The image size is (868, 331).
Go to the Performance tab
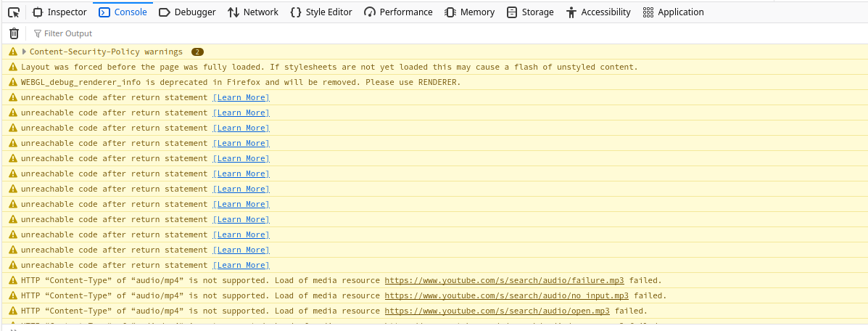coord(398,12)
